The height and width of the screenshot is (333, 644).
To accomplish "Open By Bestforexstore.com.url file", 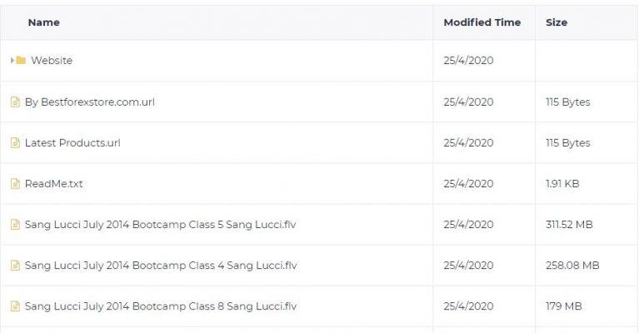I will (x=90, y=102).
